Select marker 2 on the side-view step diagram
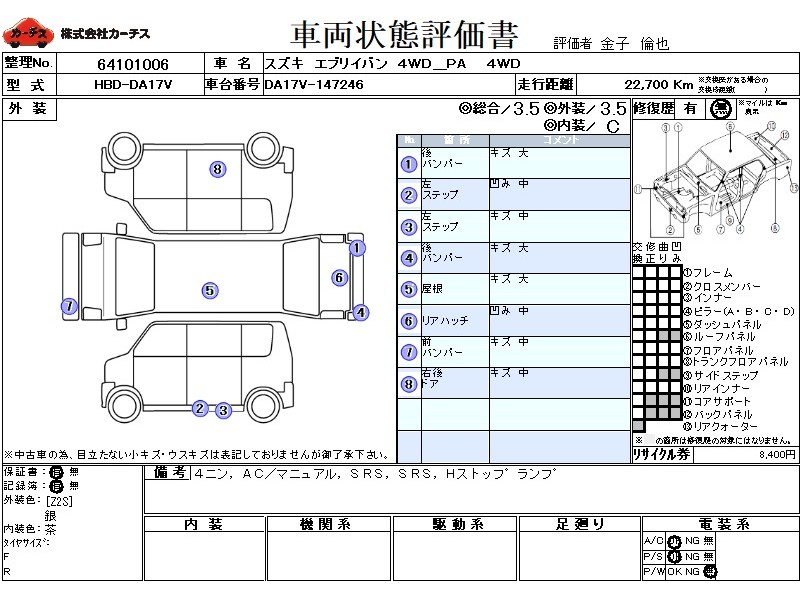The height and width of the screenshot is (600, 800). (200, 408)
